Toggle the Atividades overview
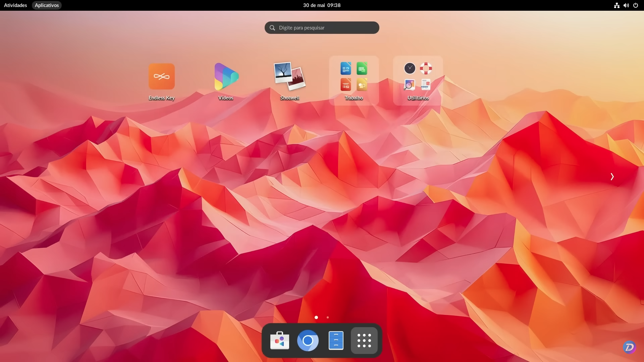The image size is (644, 362). [x=15, y=5]
